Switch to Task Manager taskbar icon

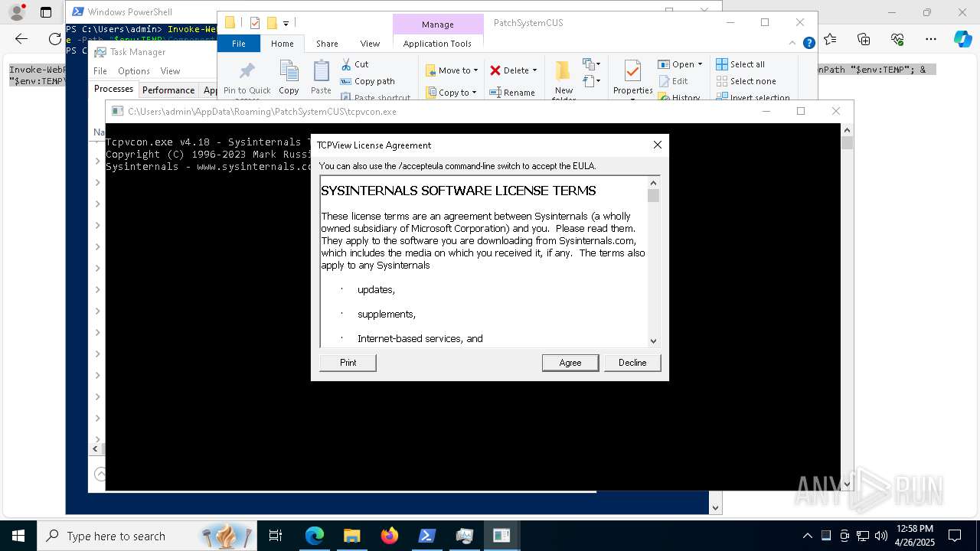(x=465, y=536)
